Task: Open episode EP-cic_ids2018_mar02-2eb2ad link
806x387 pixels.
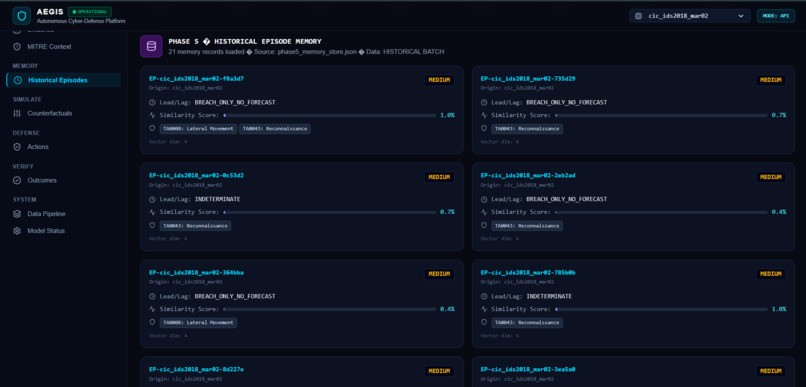Action: (528, 176)
